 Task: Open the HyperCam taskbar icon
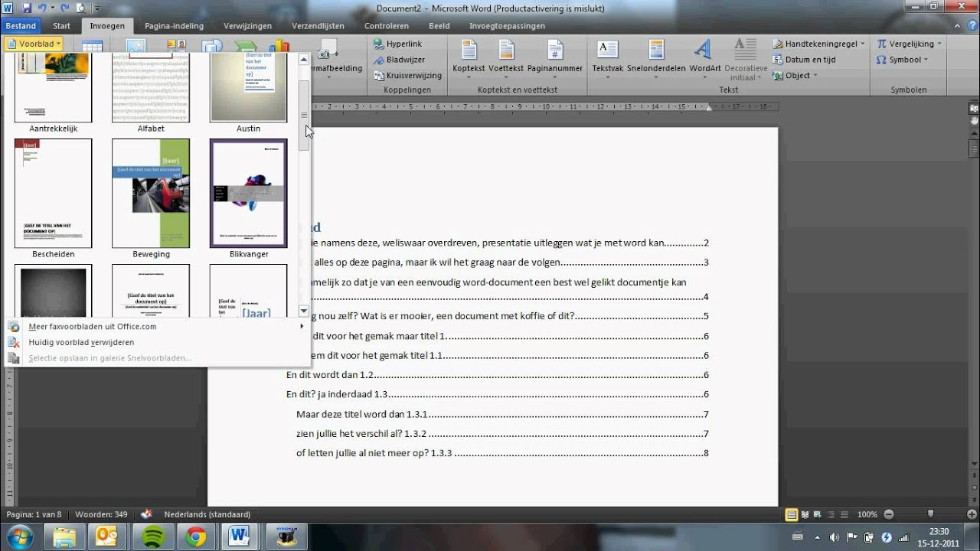[x=286, y=537]
